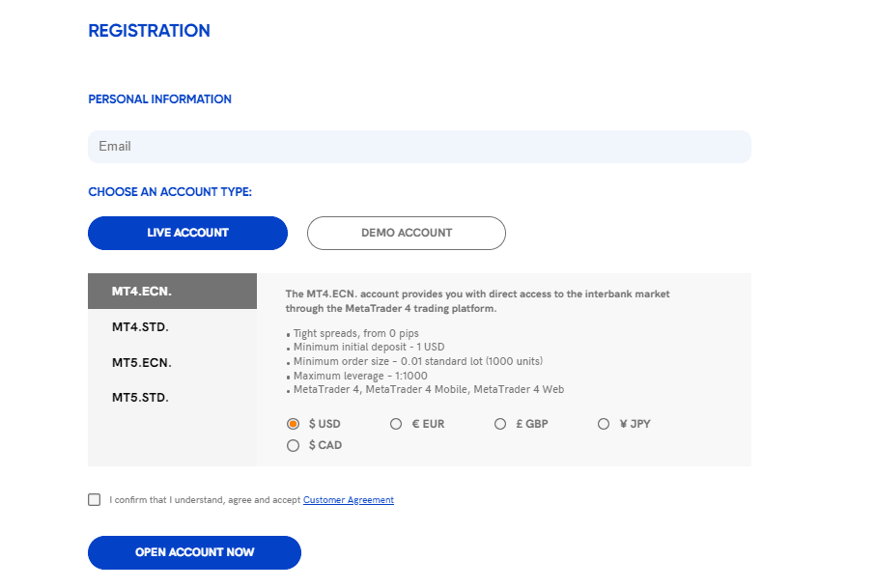This screenshot has height=588, width=875.
Task: Select the CAD currency radio circle
Action: [293, 445]
